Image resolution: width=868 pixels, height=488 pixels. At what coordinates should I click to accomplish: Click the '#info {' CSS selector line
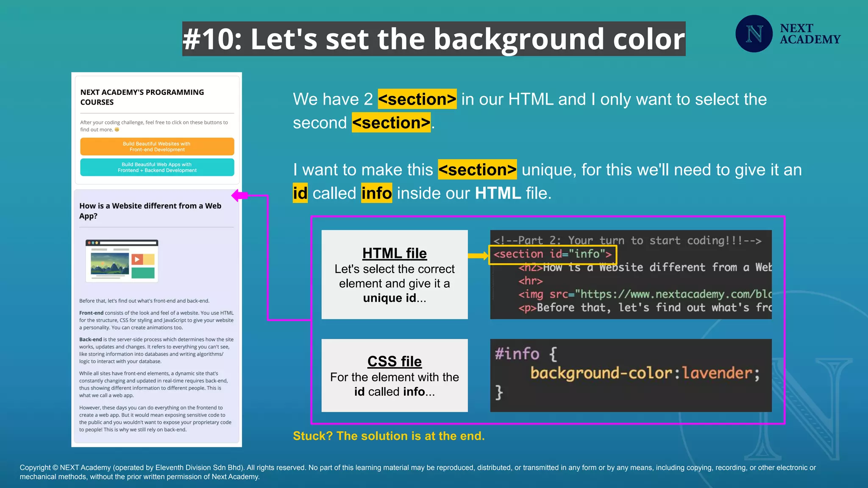(x=526, y=354)
